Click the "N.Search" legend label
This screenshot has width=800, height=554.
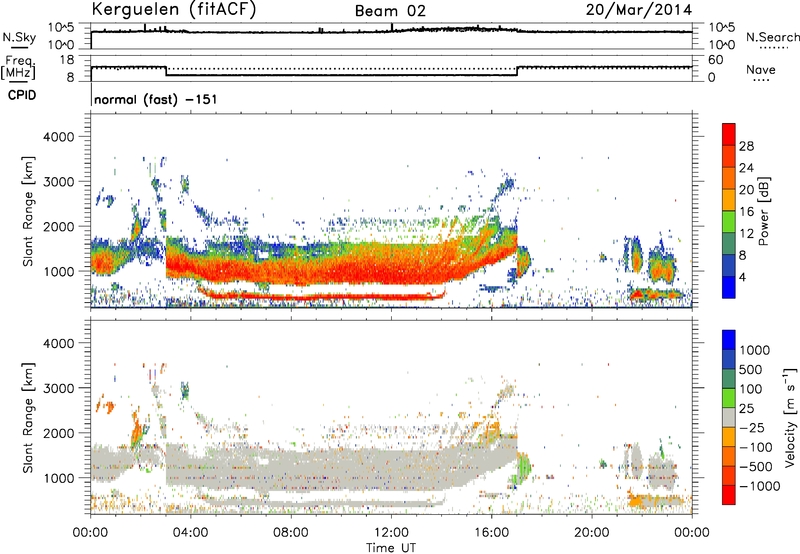click(772, 37)
